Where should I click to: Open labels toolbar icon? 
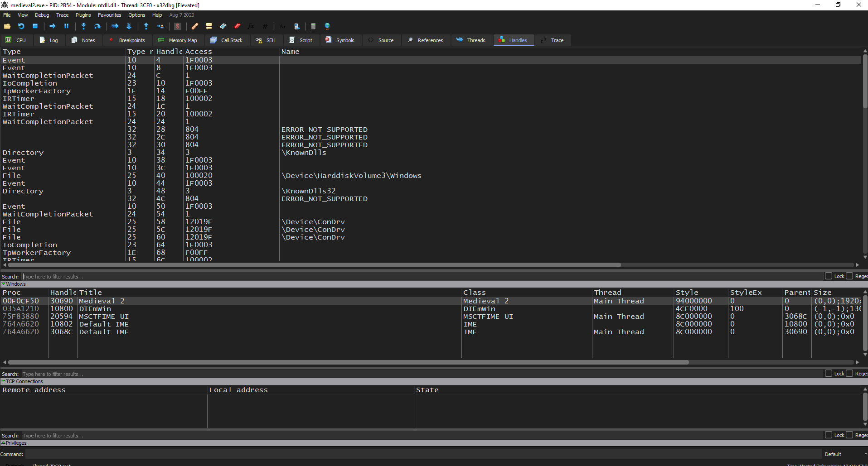pyautogui.click(x=223, y=26)
